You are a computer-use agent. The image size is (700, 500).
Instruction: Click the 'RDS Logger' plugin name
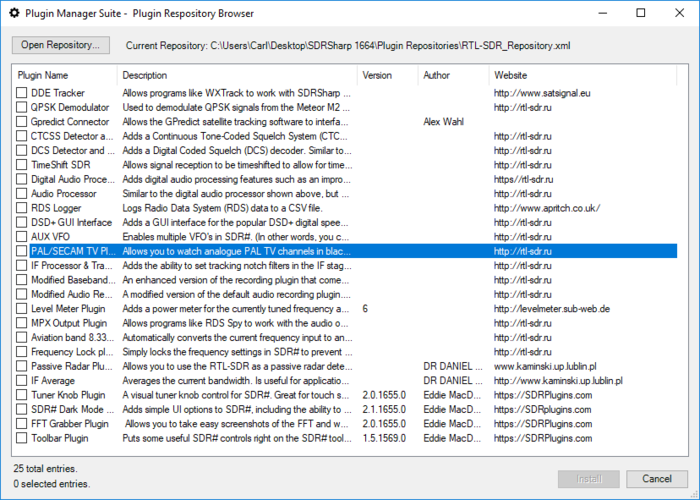[56, 208]
